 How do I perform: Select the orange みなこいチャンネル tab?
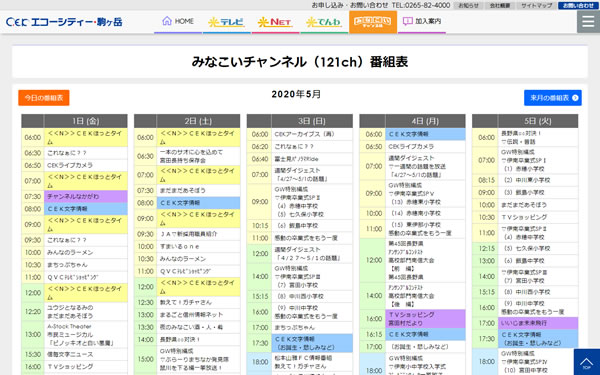(x=373, y=22)
